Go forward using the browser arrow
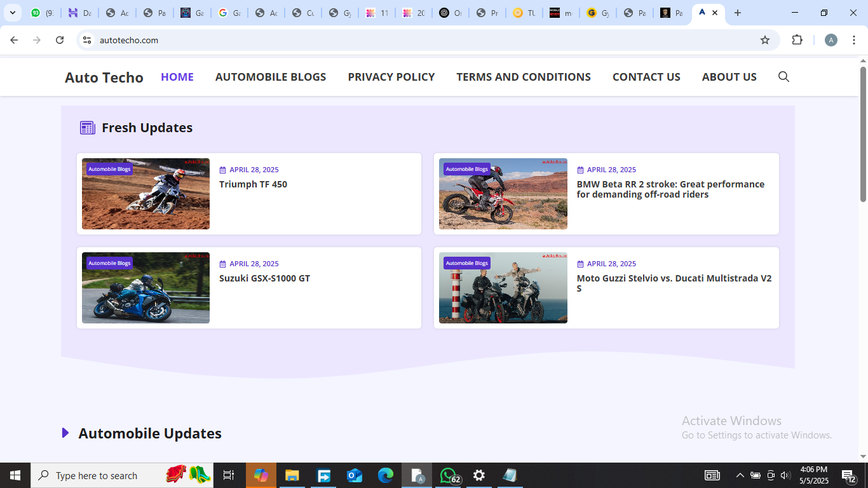 click(37, 40)
